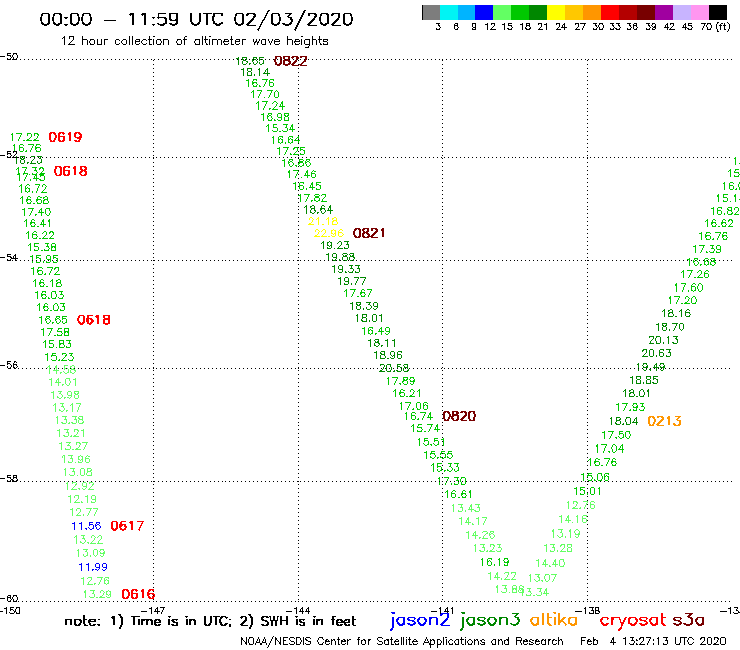This screenshot has width=740, height=650.
Task: Pick the yellow swatch in the color bar
Action: pos(556,12)
